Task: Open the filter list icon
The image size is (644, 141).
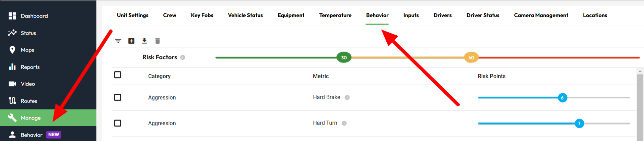Action: pos(118,41)
